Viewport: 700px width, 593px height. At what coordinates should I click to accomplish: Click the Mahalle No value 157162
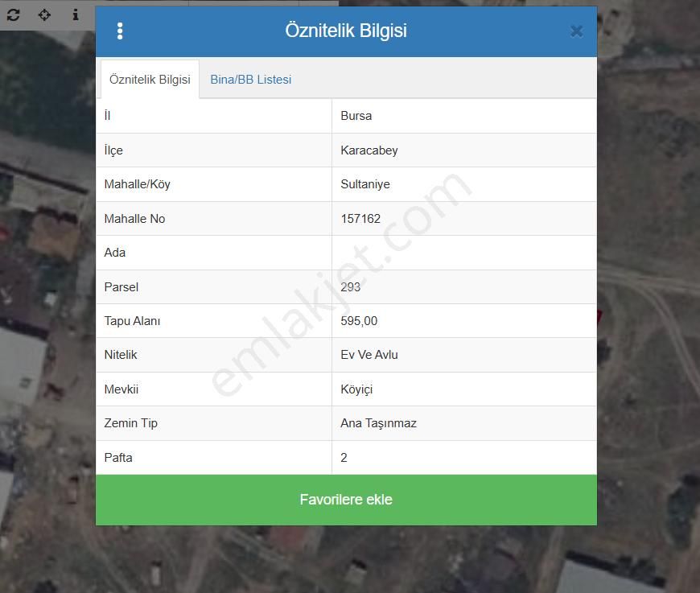360,219
